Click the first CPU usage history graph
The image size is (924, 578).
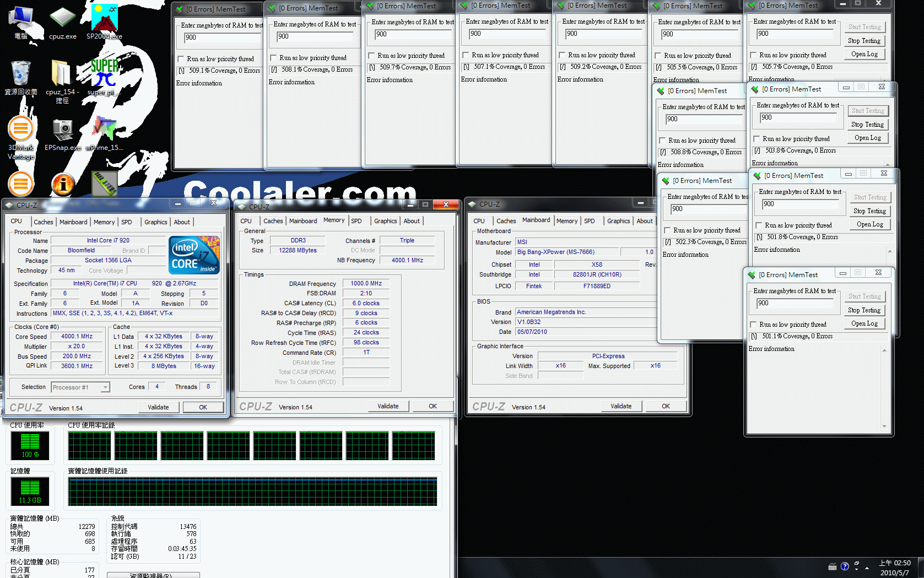click(89, 445)
